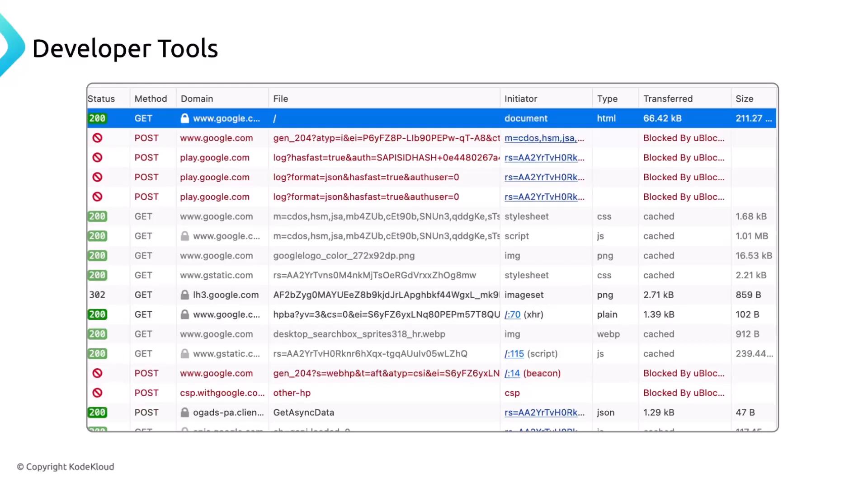Screen dimensions: 868x488
Task: Click the 16.53 kB size value
Action: coord(754,255)
